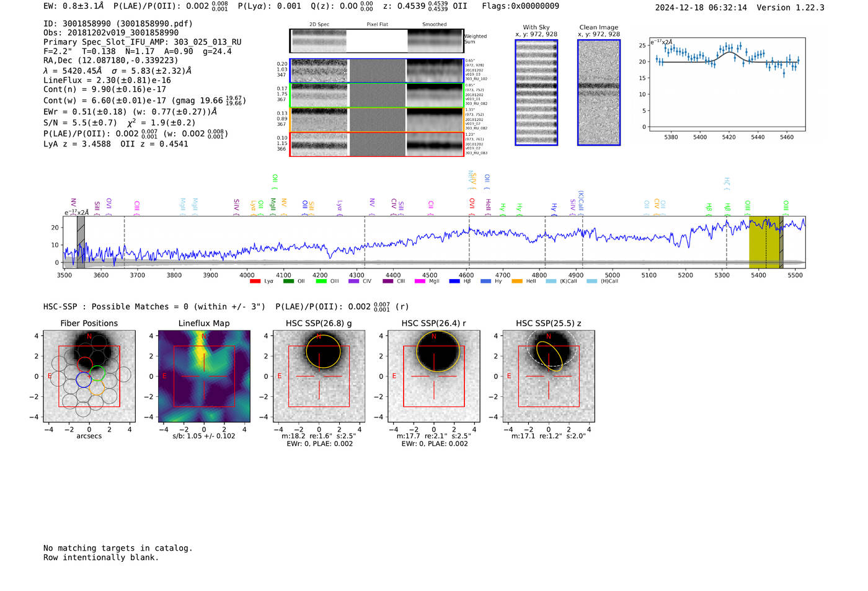Click the blue fiber circle in Fiber Positions

click(84, 380)
